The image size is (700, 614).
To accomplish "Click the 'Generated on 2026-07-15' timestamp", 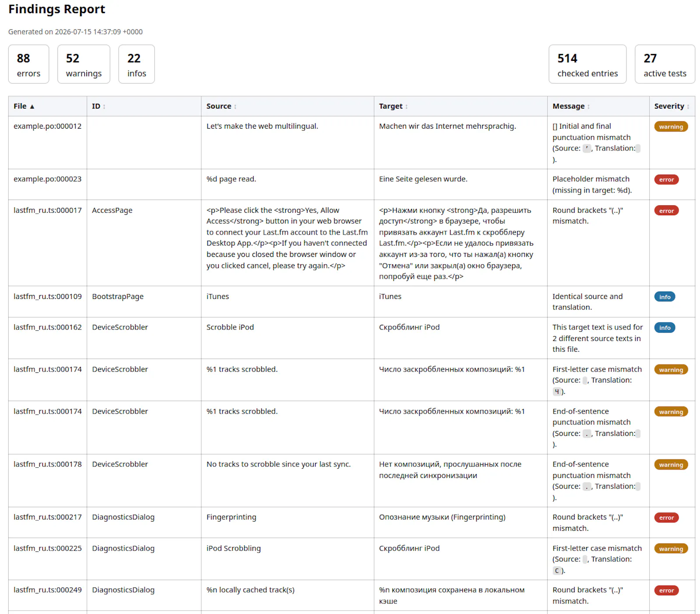I will tap(75, 32).
